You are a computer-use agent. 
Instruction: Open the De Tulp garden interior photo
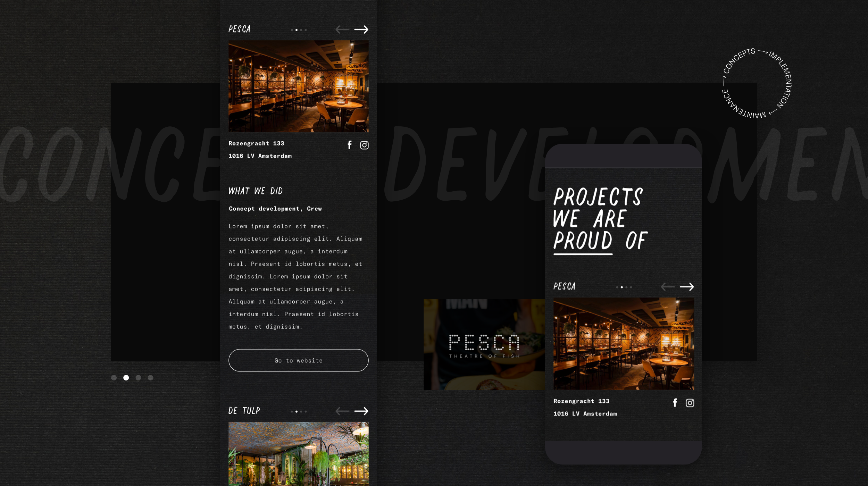pos(299,454)
